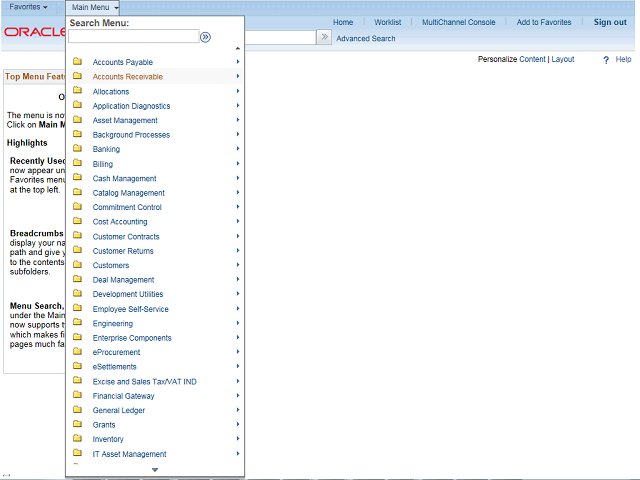Click the folder icon beside Inventory
The height and width of the screenshot is (480, 640).
click(77, 438)
